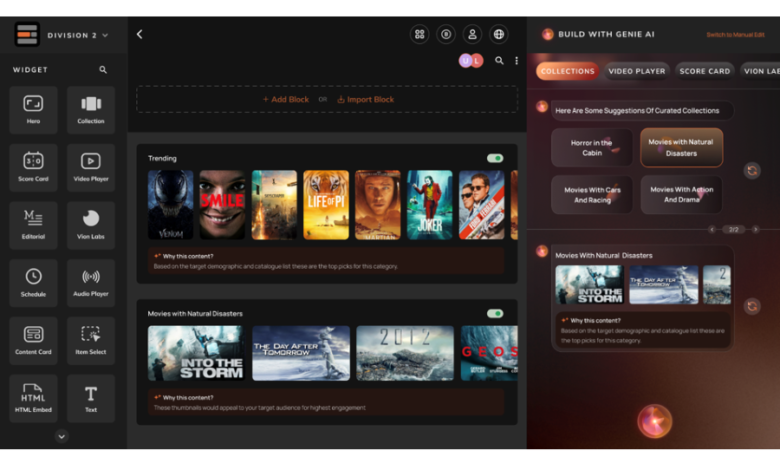
Task: Open the globe language icon
Action: (x=498, y=34)
